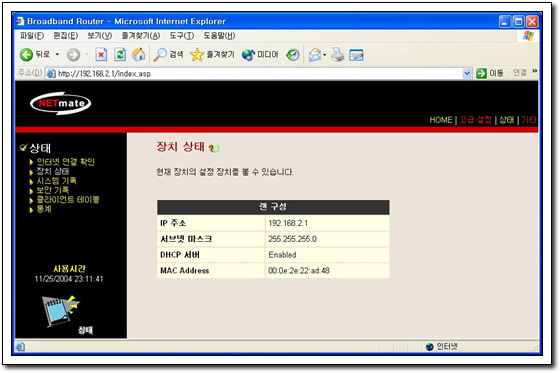This screenshot has width=560, height=373.
Task: Open Media (미디어) toolbar button
Action: tap(260, 55)
